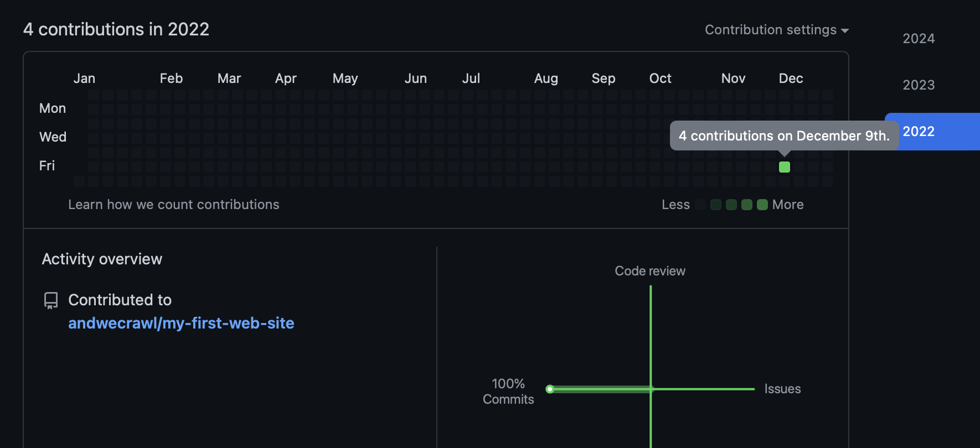Click the Jun month label
980x448 pixels.
[x=415, y=79]
